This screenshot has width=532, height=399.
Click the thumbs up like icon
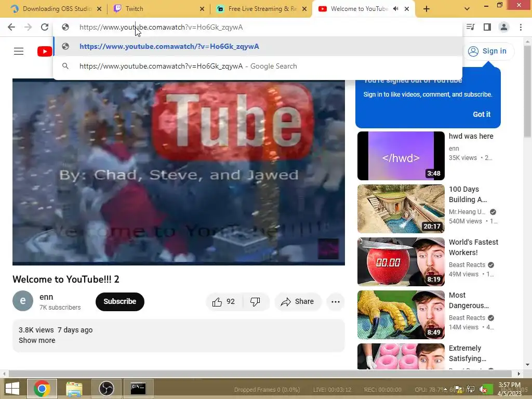pyautogui.click(x=217, y=302)
